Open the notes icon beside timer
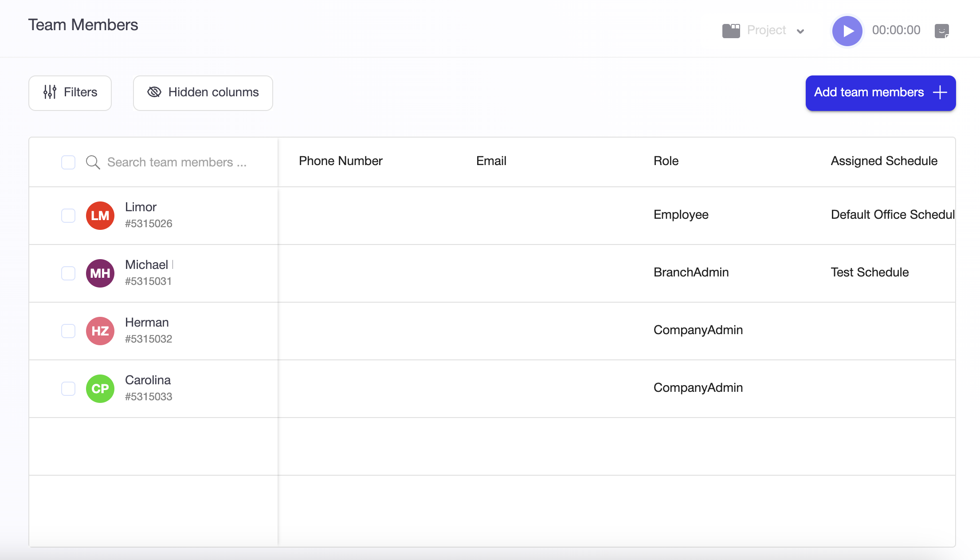 [941, 31]
